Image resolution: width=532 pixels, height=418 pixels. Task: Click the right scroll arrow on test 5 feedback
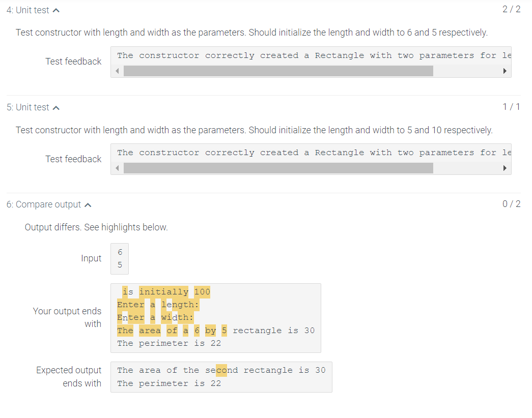[505, 168]
